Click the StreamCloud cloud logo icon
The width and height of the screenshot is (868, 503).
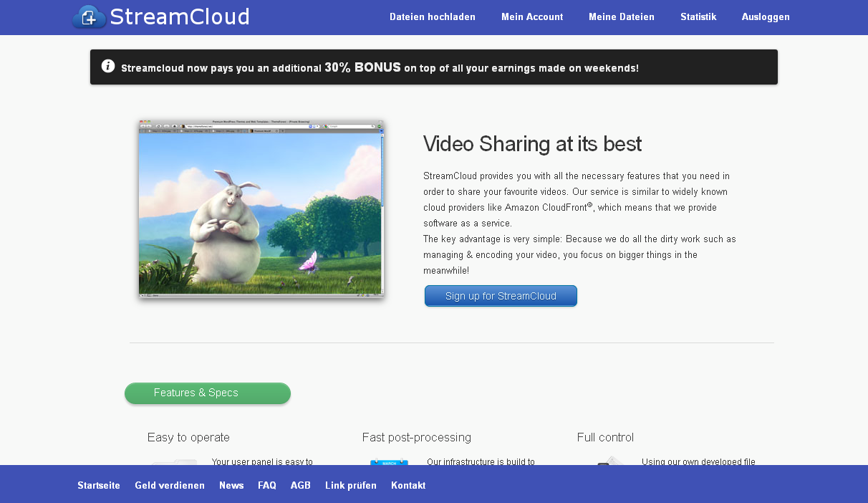click(90, 17)
